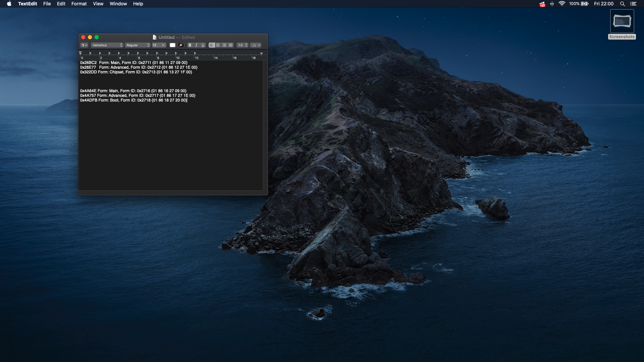Open the Apple menu
Screen dimensions: 644x362
tap(9, 4)
